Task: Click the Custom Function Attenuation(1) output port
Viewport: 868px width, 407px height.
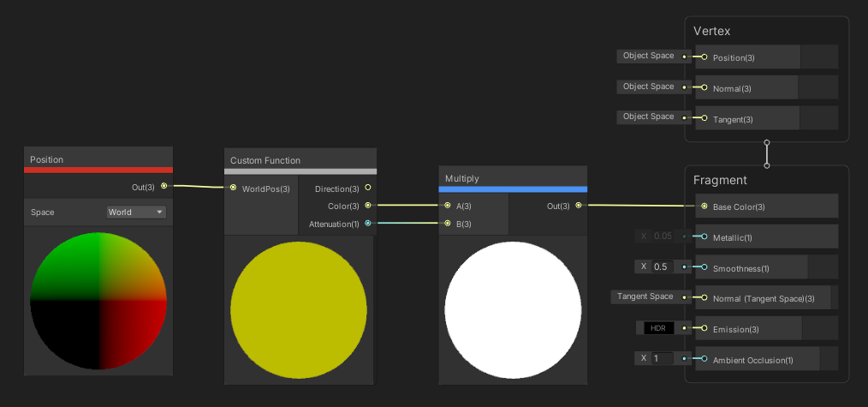Action: 368,224
